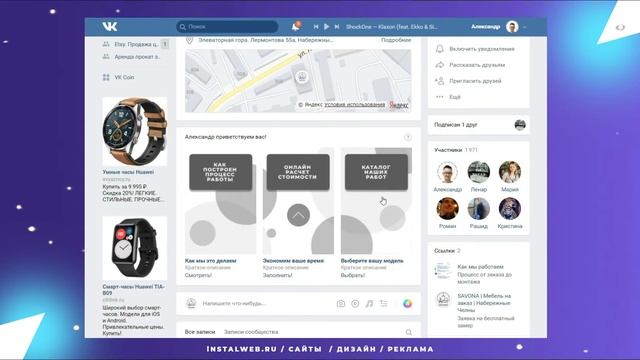
Task: Open member Рашид's avatar
Action: point(478,209)
